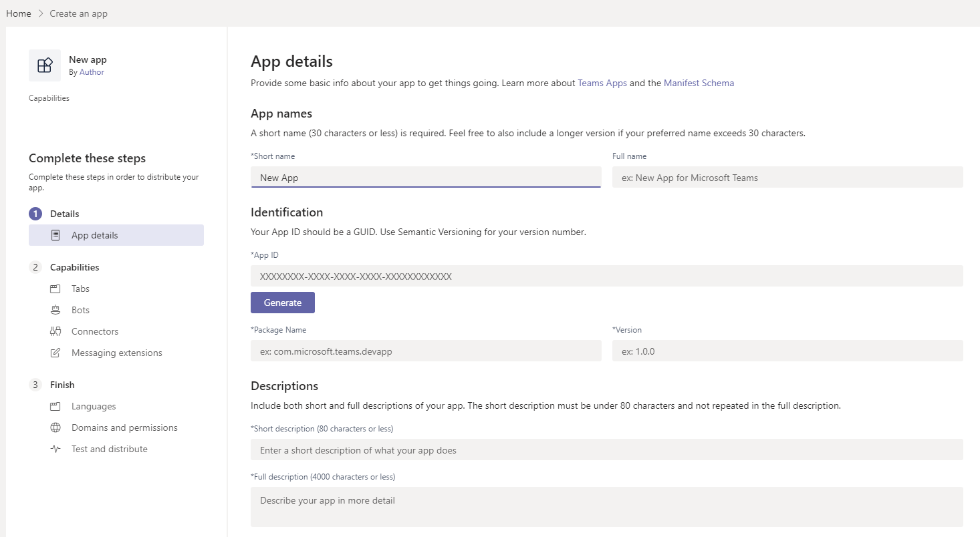The height and width of the screenshot is (537, 980).
Task: Open the Author link
Action: (92, 72)
